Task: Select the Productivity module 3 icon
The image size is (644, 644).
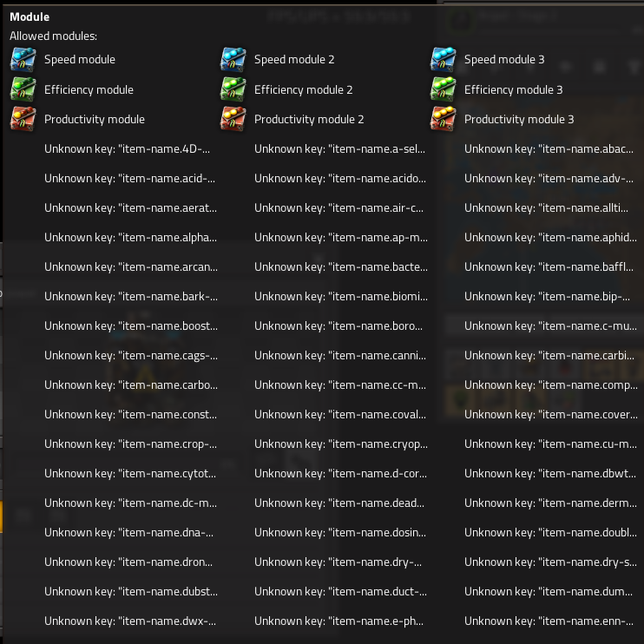Action: click(x=443, y=119)
